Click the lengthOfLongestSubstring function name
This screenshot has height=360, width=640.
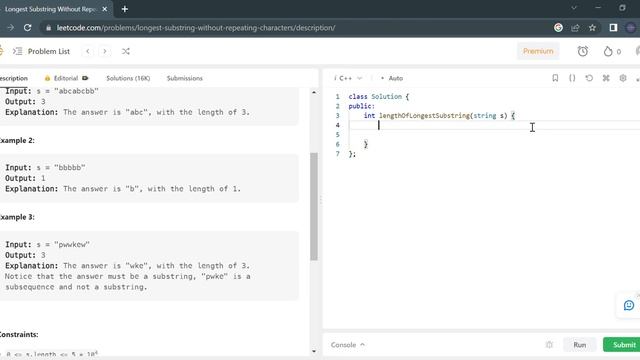[x=424, y=116]
